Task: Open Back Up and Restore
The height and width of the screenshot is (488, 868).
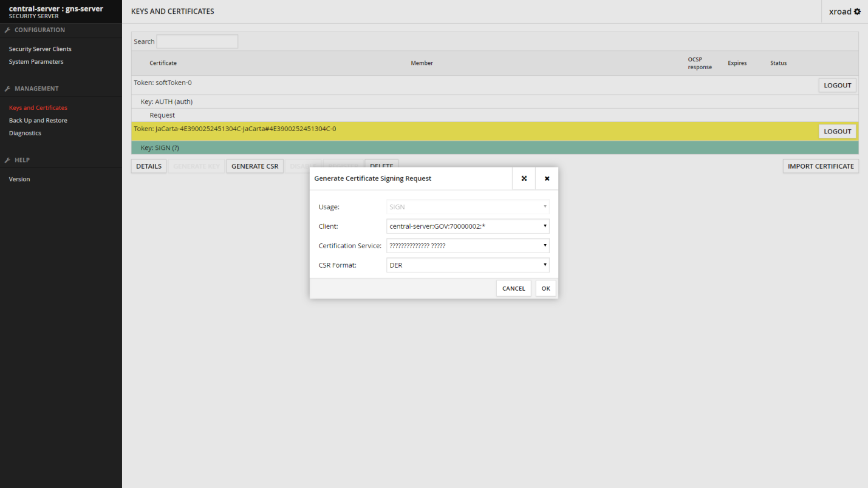Action: pos(38,121)
